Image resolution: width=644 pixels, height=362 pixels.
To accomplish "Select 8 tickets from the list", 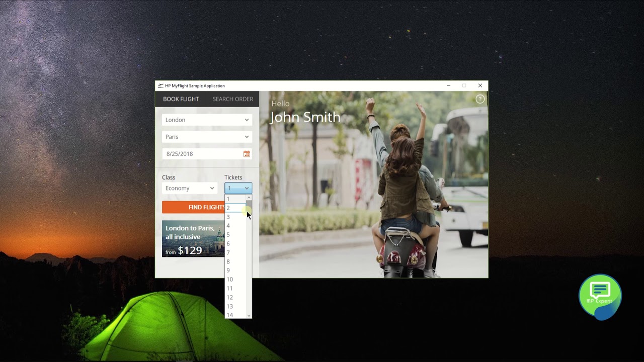I will point(235,261).
